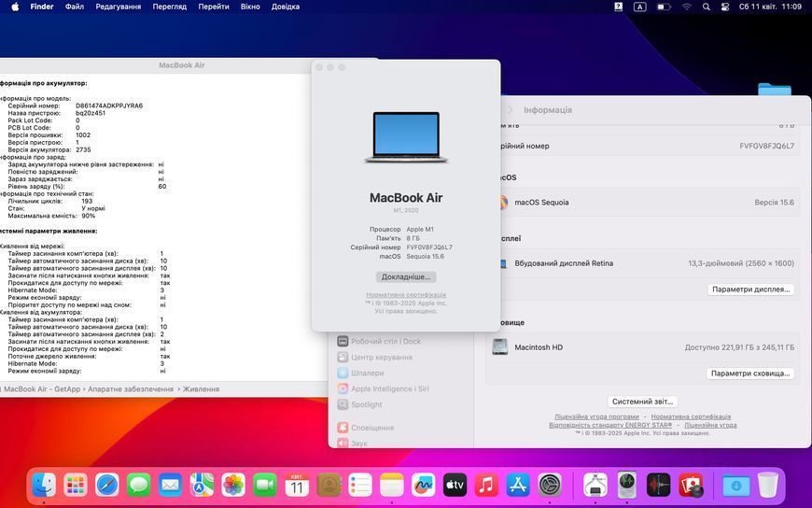This screenshot has height=508, width=812.
Task: Click the Докладніше... button
Action: pos(406,276)
